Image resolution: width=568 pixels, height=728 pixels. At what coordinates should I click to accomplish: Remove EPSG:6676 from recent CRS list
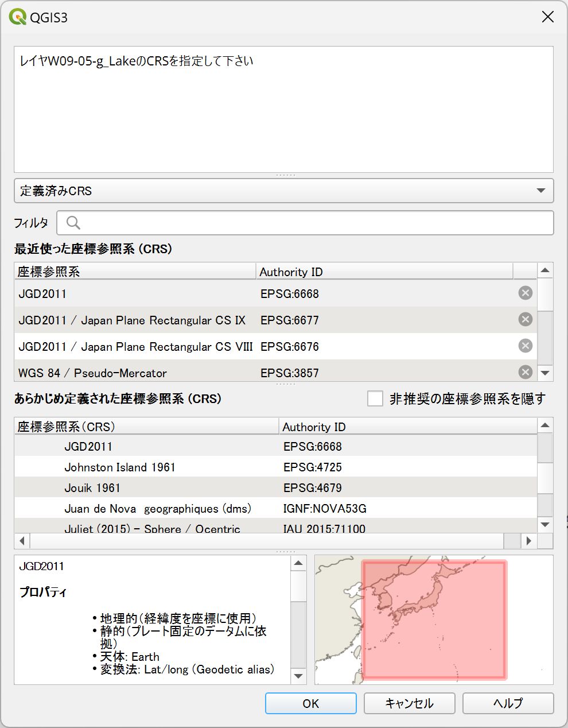(x=525, y=346)
